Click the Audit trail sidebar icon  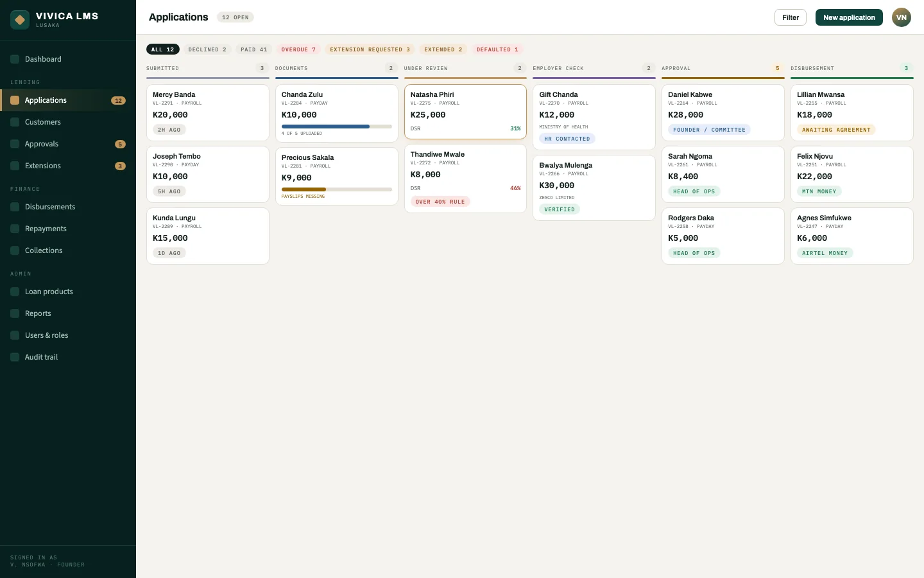15,357
